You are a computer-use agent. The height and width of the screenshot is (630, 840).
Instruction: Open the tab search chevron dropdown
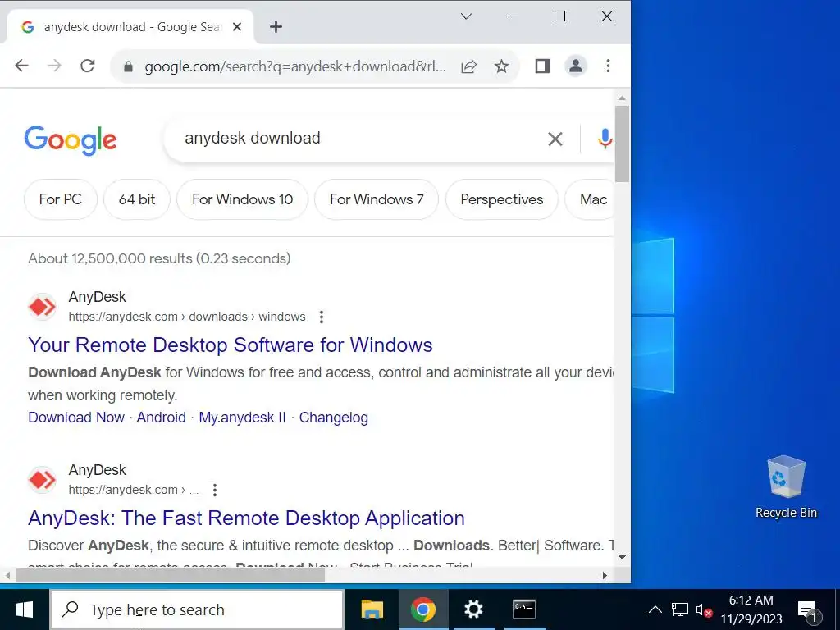[x=466, y=16]
